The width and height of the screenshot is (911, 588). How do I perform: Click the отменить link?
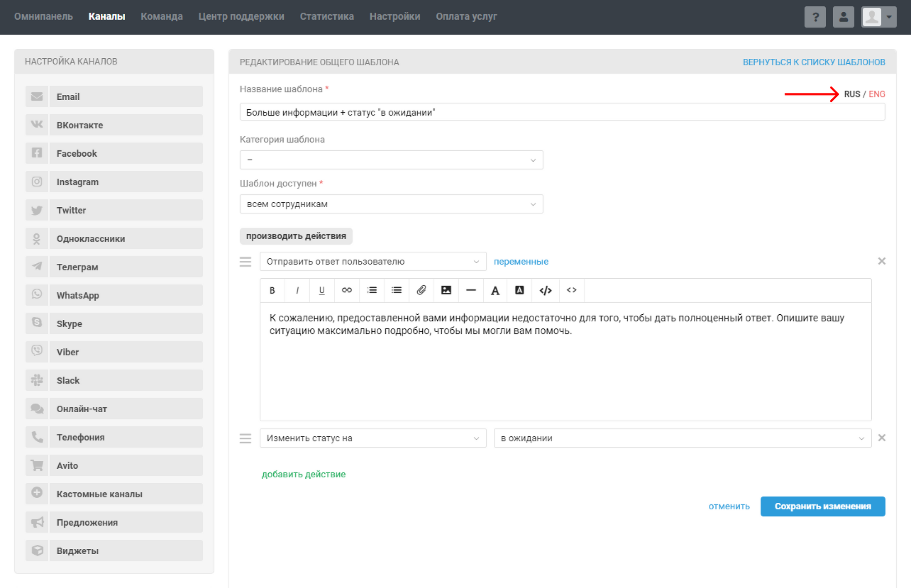729,506
